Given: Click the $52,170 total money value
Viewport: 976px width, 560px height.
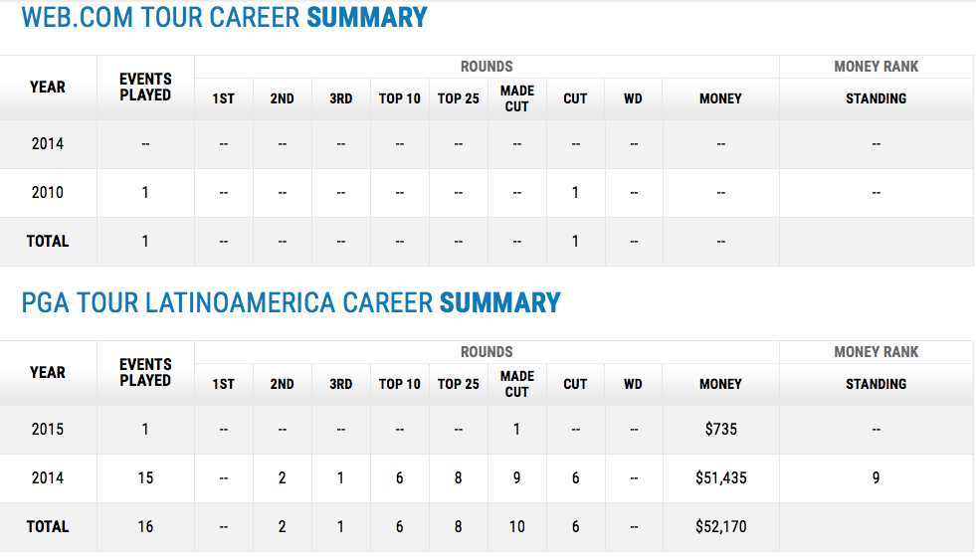Looking at the screenshot, I should tap(720, 526).
